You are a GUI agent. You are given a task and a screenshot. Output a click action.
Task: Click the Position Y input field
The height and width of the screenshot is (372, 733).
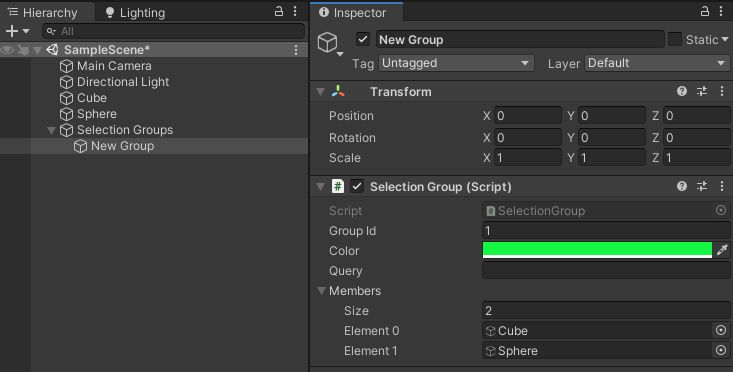[611, 115]
